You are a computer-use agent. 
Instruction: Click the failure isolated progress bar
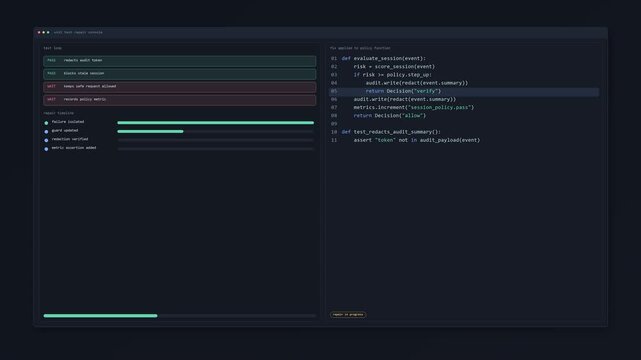[215, 123]
